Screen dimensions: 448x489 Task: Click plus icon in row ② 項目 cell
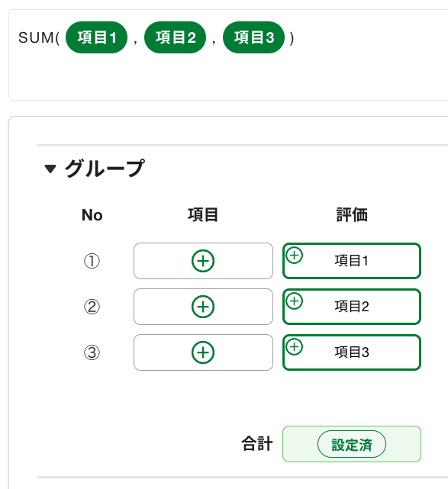pyautogui.click(x=203, y=307)
